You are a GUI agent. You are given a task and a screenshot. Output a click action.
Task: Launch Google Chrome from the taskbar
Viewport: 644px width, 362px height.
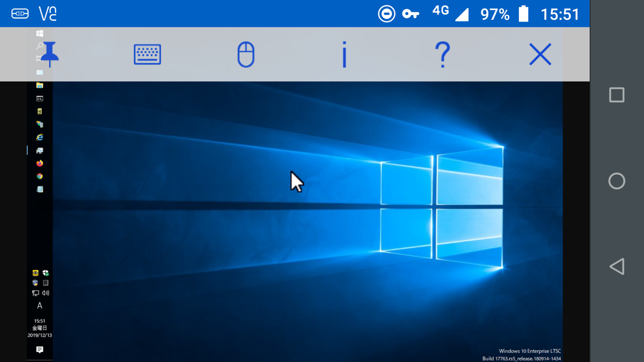click(40, 176)
